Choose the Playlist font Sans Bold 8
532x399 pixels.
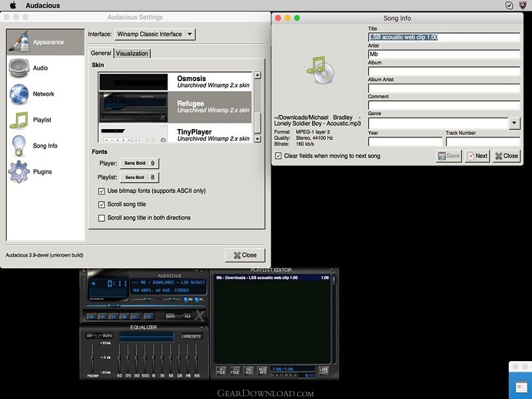pos(140,177)
